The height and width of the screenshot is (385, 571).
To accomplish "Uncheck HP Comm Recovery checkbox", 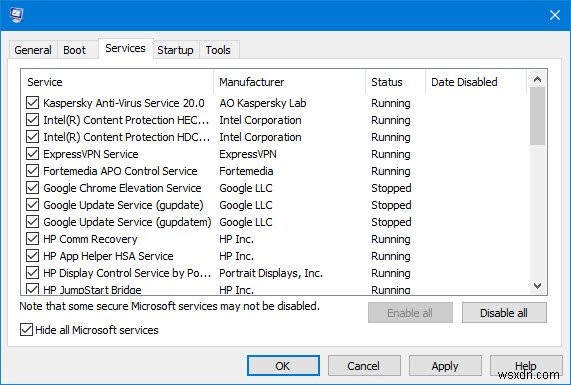I will pyautogui.click(x=32, y=239).
